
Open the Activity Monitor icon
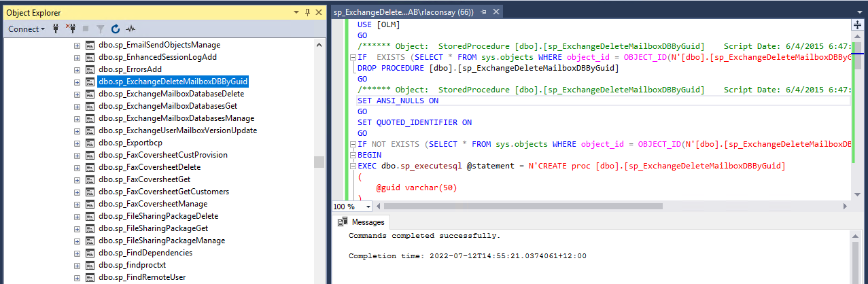(x=131, y=29)
